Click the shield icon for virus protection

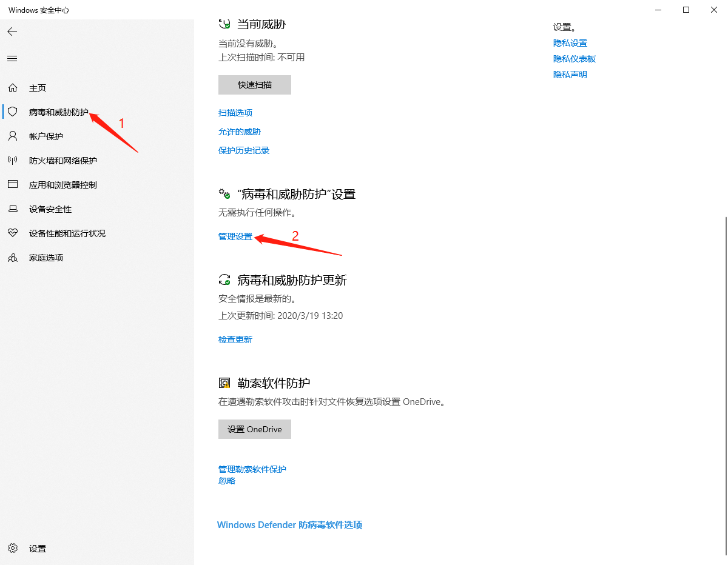click(x=12, y=112)
